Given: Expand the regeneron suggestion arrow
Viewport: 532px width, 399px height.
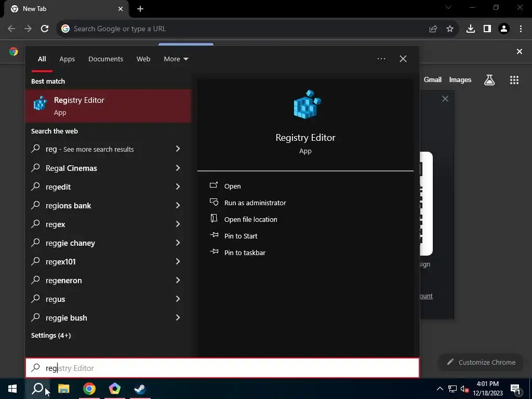Looking at the screenshot, I should coord(178,280).
